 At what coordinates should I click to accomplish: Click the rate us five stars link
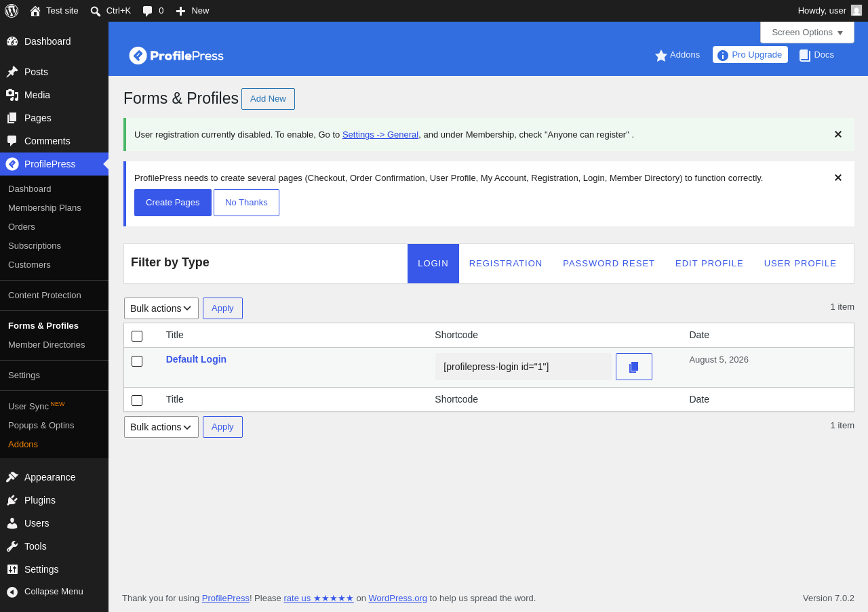pos(319,598)
